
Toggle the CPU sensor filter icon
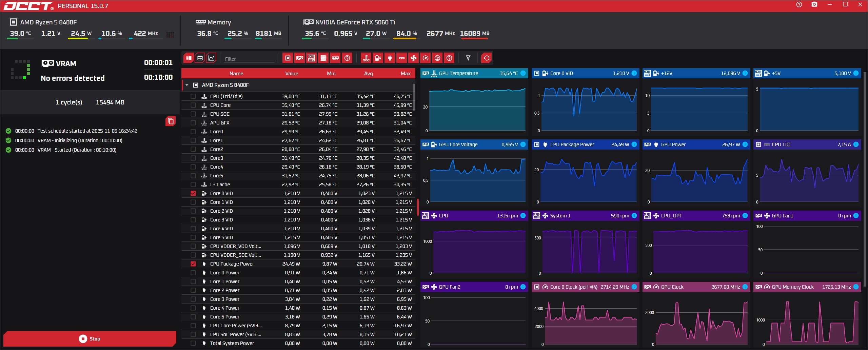288,58
